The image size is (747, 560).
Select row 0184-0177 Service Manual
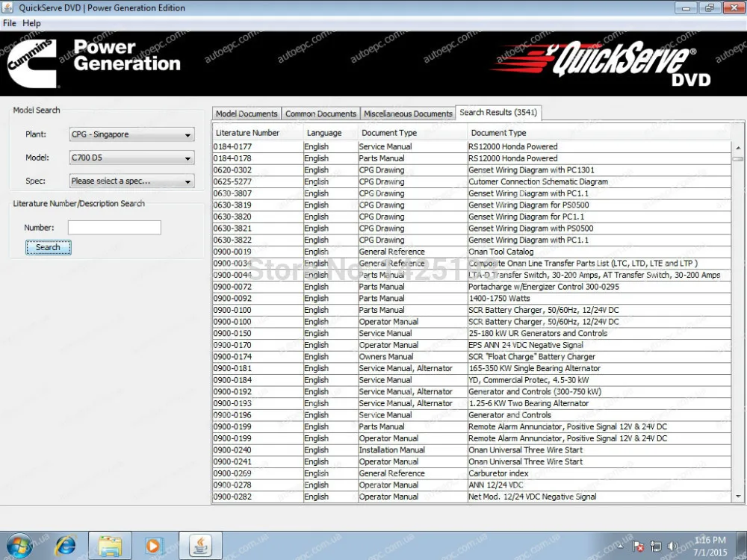coord(471,146)
